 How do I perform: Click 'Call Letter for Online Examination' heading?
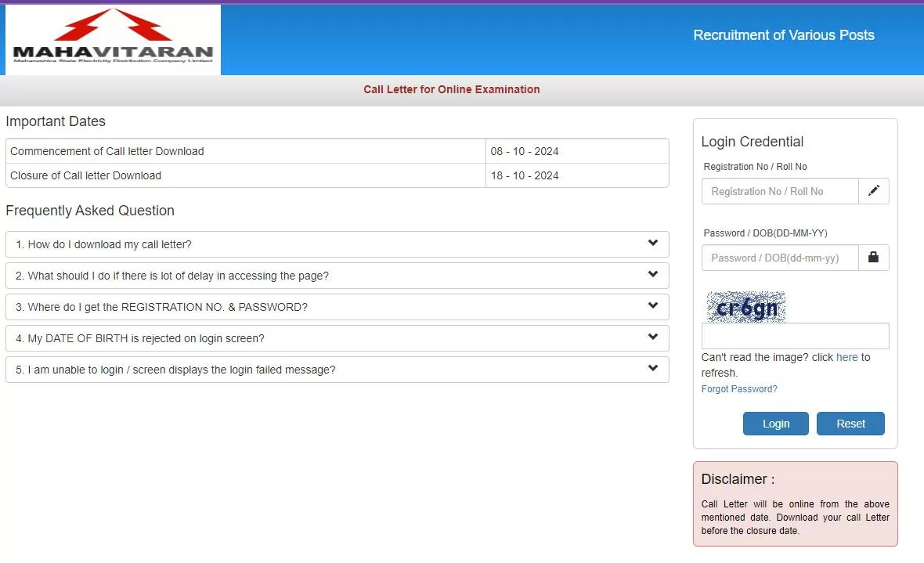451,89
